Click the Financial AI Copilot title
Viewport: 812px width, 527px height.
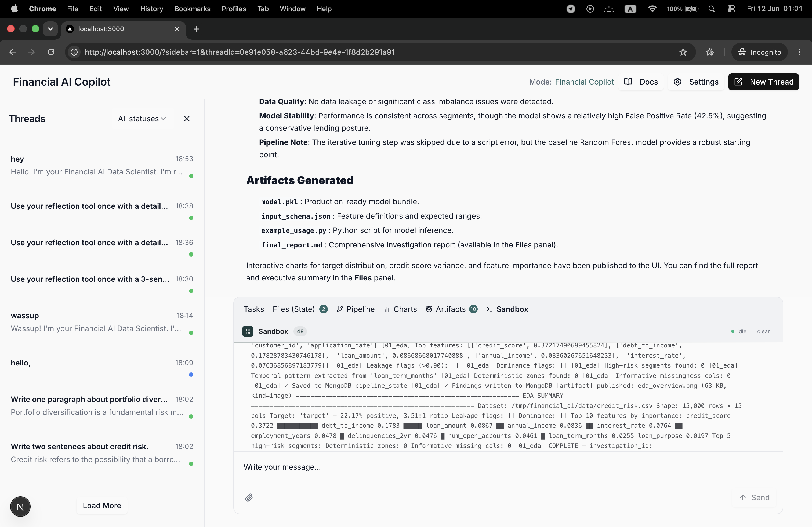point(62,82)
